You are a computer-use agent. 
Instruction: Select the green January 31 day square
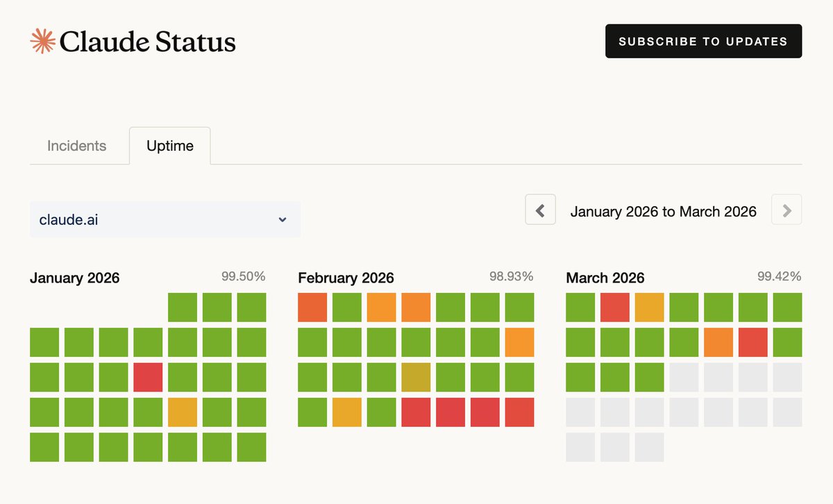(251, 446)
